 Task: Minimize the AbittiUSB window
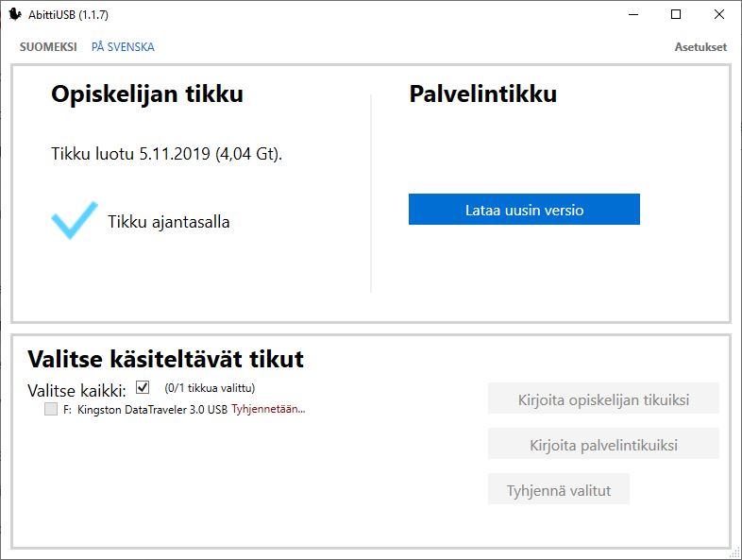click(632, 14)
